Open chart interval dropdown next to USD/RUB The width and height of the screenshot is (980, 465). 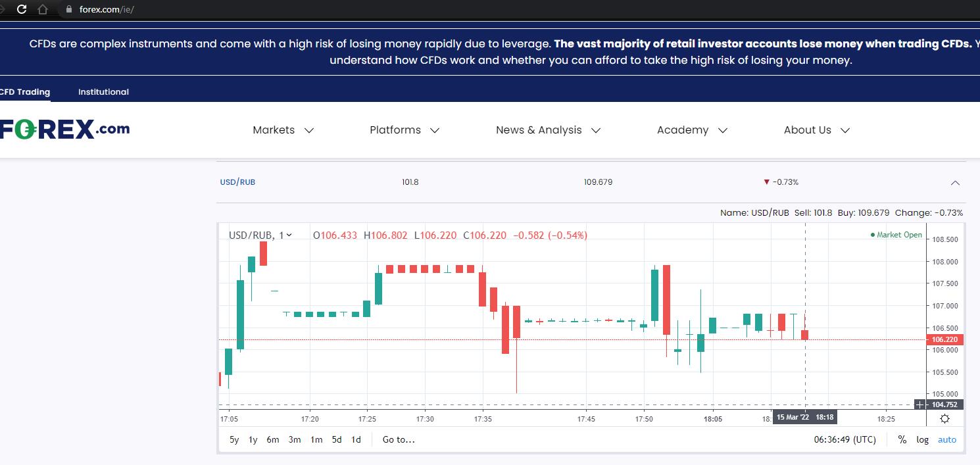point(286,235)
